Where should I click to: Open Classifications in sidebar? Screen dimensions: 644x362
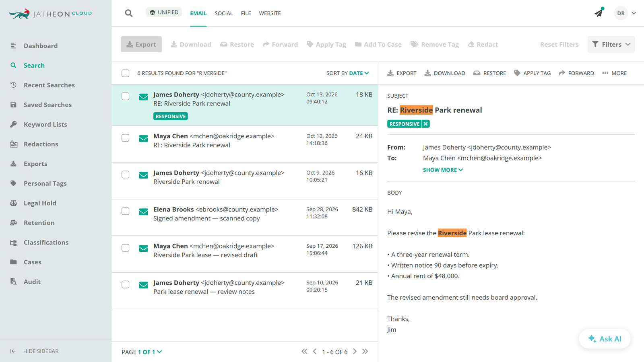click(46, 243)
